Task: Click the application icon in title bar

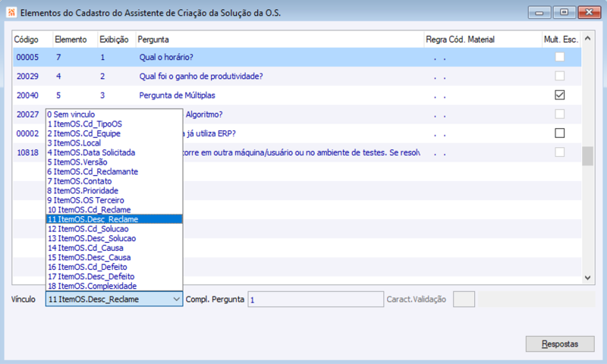Action: pos(11,12)
